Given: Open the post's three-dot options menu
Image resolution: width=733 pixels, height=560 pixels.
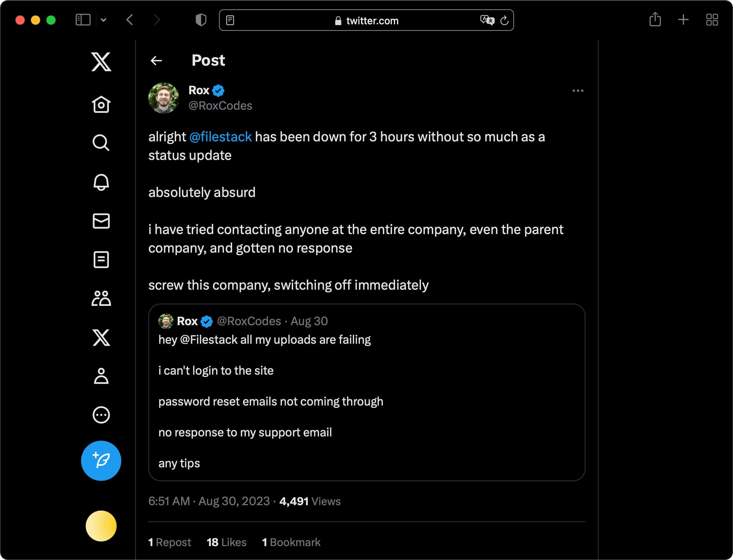Looking at the screenshot, I should point(578,91).
